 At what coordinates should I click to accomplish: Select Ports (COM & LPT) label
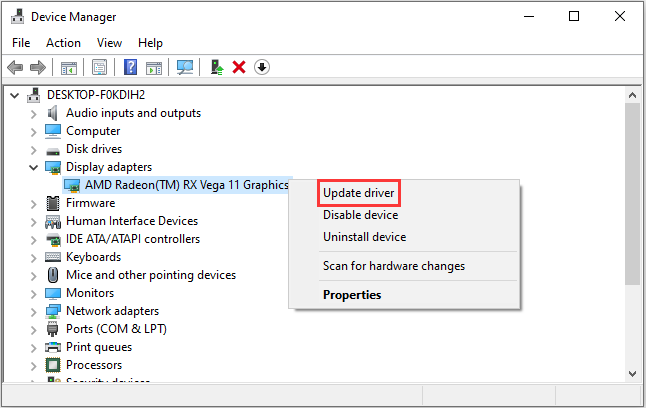pos(117,329)
